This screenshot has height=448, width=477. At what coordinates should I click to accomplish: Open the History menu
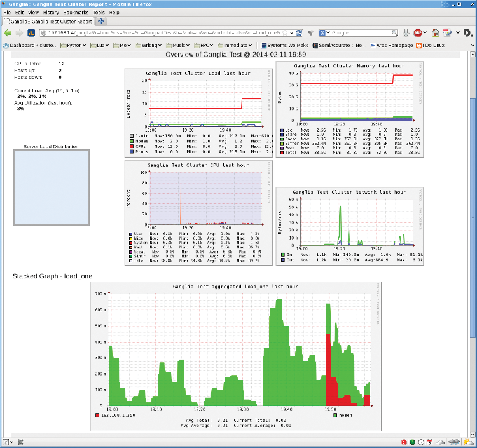(x=51, y=12)
